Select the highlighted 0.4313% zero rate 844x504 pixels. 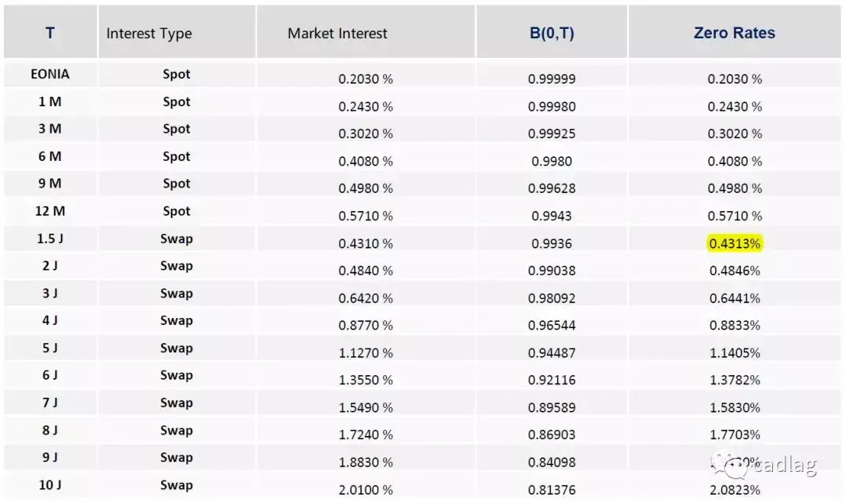pyautogui.click(x=734, y=243)
